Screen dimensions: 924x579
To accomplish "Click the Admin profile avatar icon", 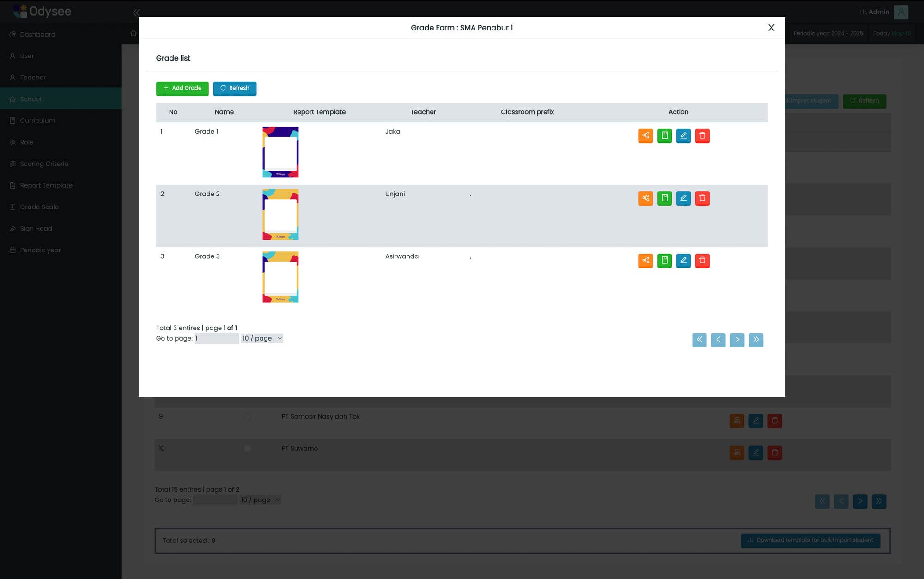I will [900, 12].
